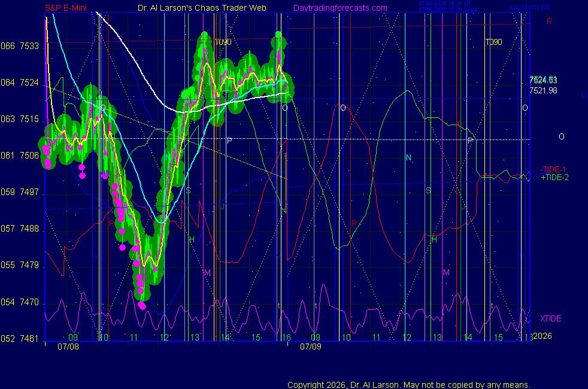Click the 07/09 date axis label
588x389 pixels.
pos(311,347)
